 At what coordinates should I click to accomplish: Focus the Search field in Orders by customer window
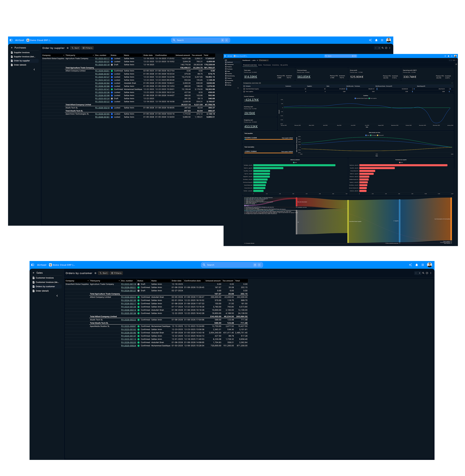tap(232, 265)
